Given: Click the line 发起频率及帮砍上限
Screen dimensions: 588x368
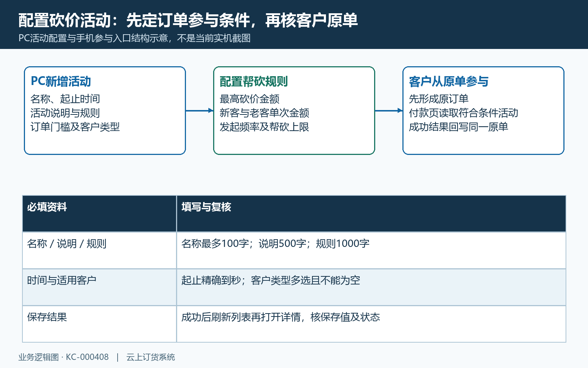Looking at the screenshot, I should tap(264, 127).
